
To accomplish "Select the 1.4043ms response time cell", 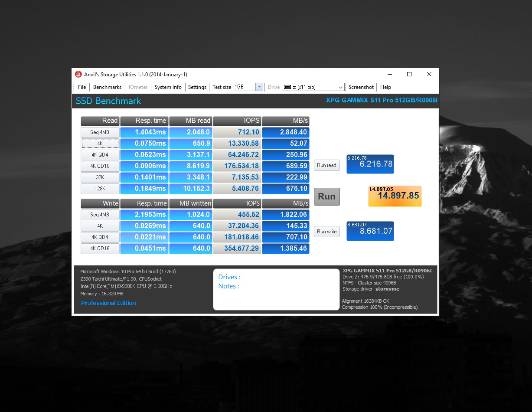I will (144, 132).
